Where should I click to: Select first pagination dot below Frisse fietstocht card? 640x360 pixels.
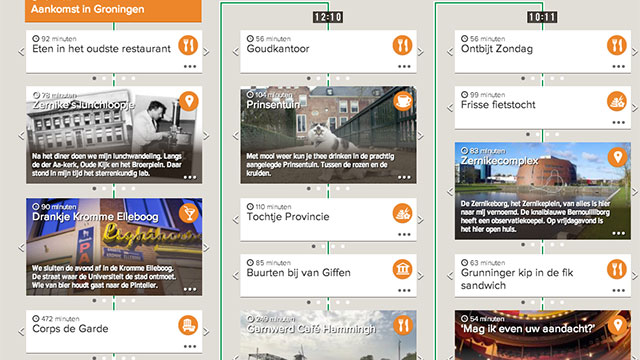528,134
